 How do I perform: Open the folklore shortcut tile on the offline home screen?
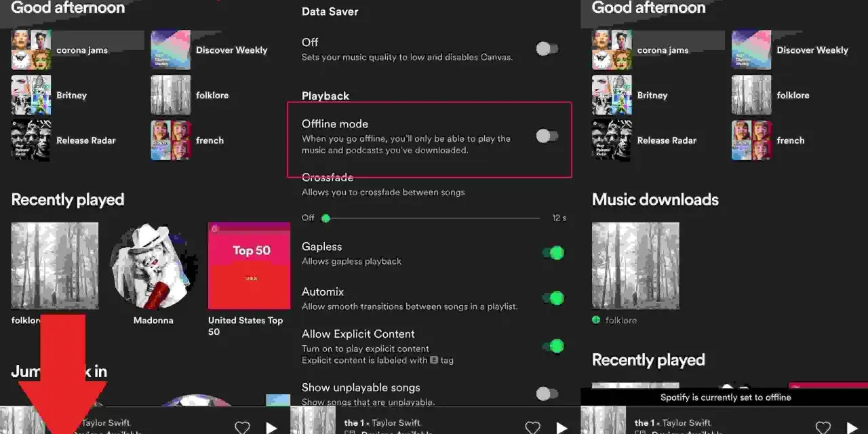pyautogui.click(x=800, y=95)
